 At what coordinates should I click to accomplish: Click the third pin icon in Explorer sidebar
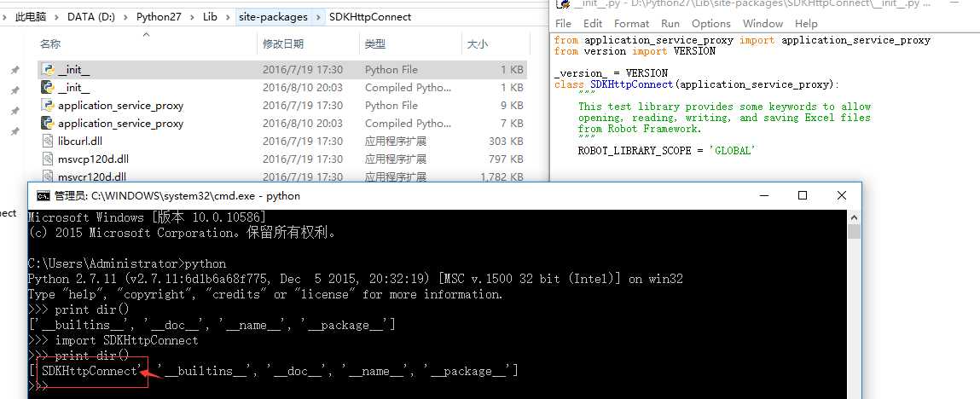[15, 111]
